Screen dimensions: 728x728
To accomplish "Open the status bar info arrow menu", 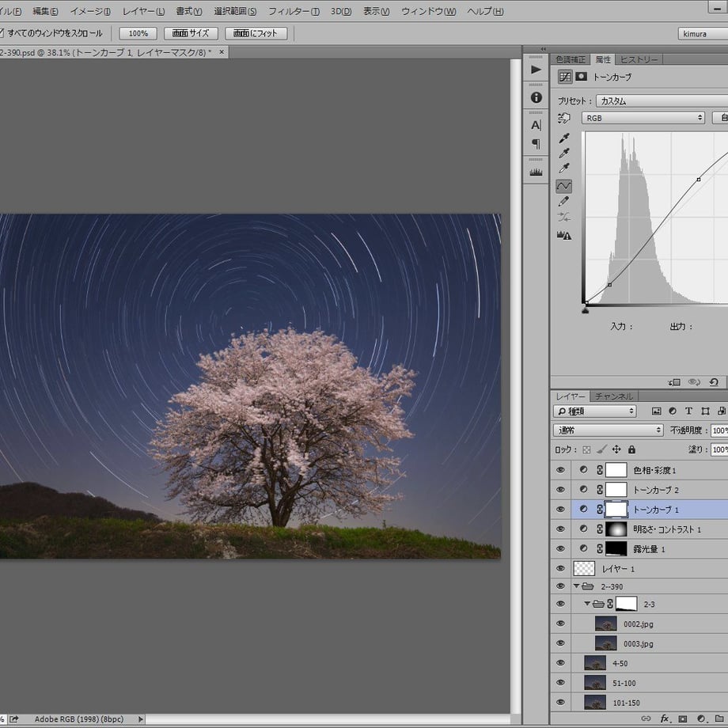I will point(140,719).
